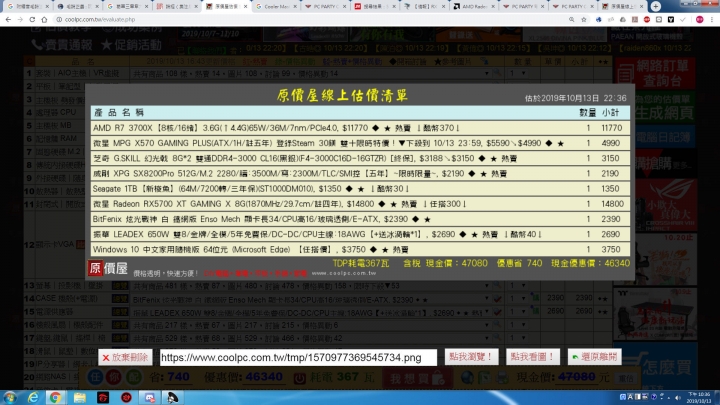This screenshot has height=405, width=720.
Task: Open quantity dropdown on row 15 電源供應器
Action: pos(518,312)
